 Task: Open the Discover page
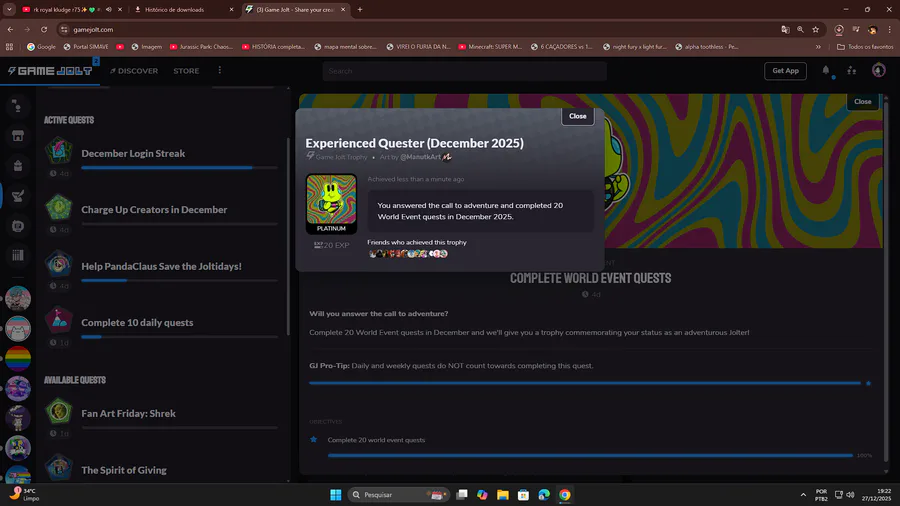click(134, 71)
